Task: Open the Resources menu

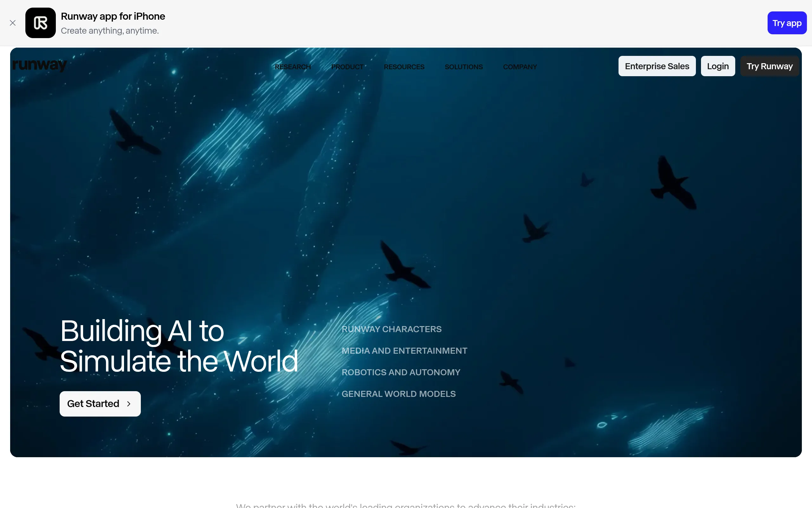Action: point(404,67)
